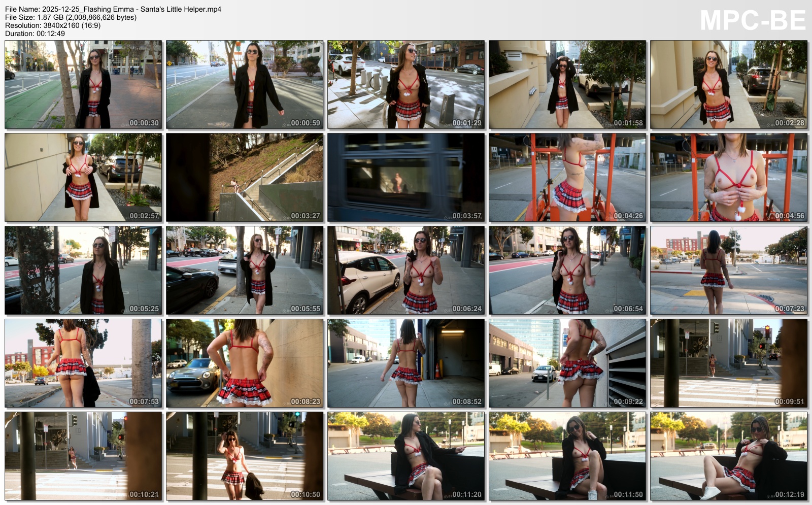Open the frame at 00:05:55
The image size is (812, 505).
coord(245,271)
